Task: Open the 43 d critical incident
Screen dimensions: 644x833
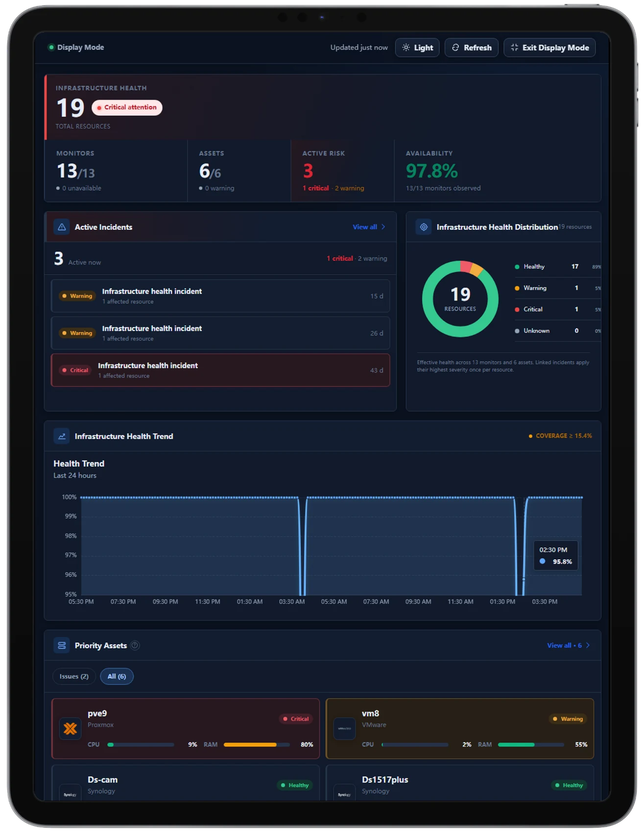Action: (x=220, y=370)
